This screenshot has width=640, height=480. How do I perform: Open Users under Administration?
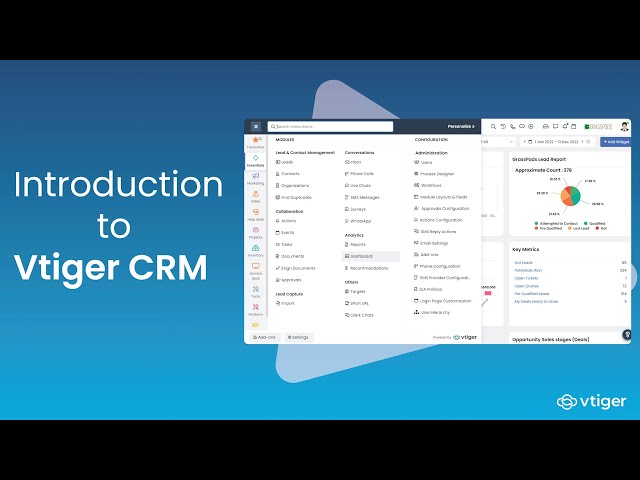tap(423, 162)
